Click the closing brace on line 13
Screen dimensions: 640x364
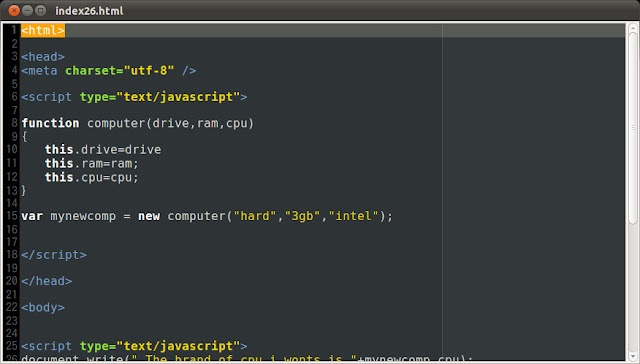pos(24,190)
